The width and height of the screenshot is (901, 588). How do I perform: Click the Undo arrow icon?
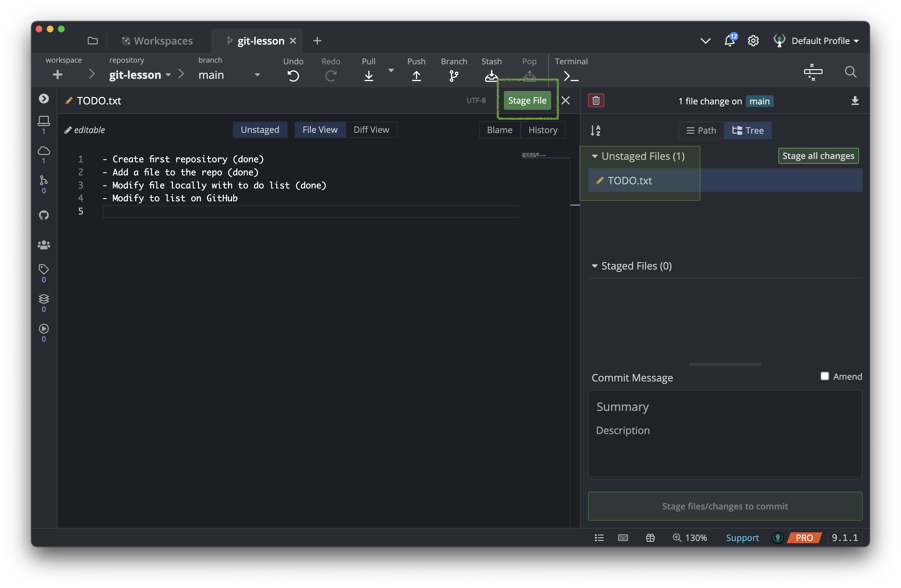[293, 76]
